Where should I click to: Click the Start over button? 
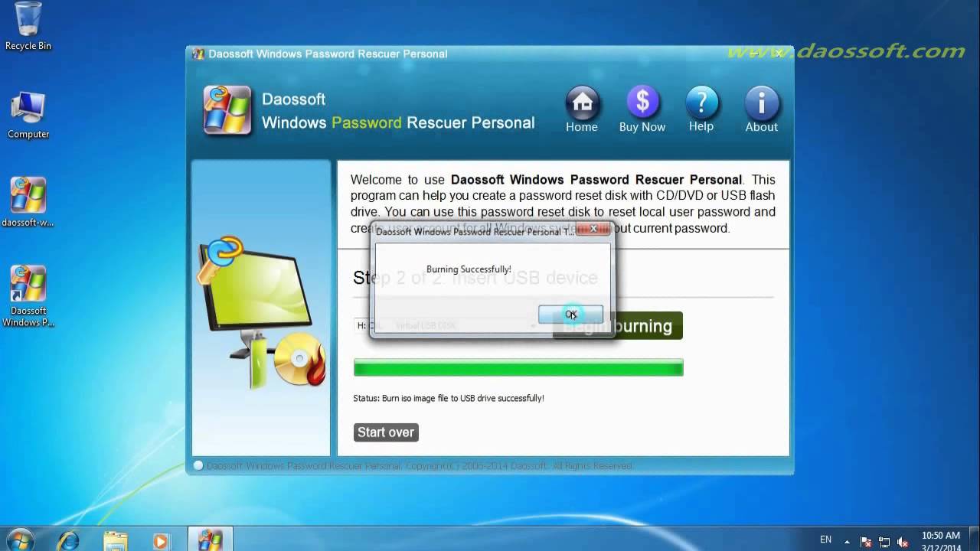tap(386, 432)
